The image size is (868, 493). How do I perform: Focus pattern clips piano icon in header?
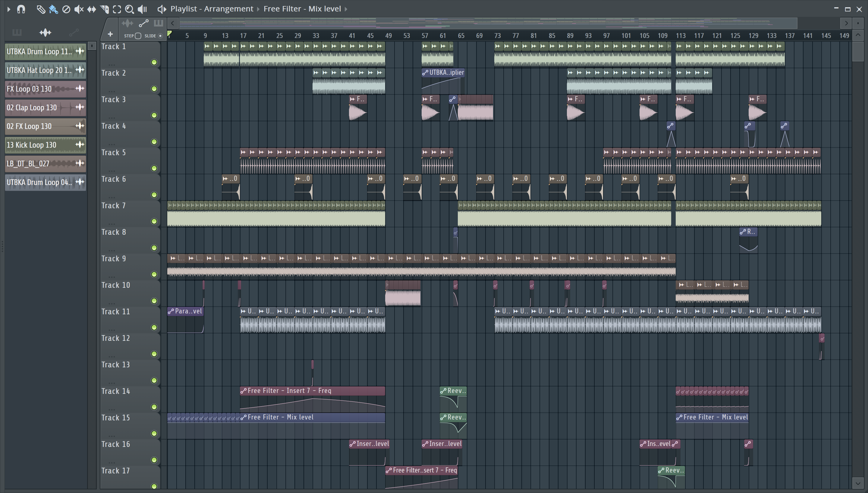pyautogui.click(x=159, y=23)
